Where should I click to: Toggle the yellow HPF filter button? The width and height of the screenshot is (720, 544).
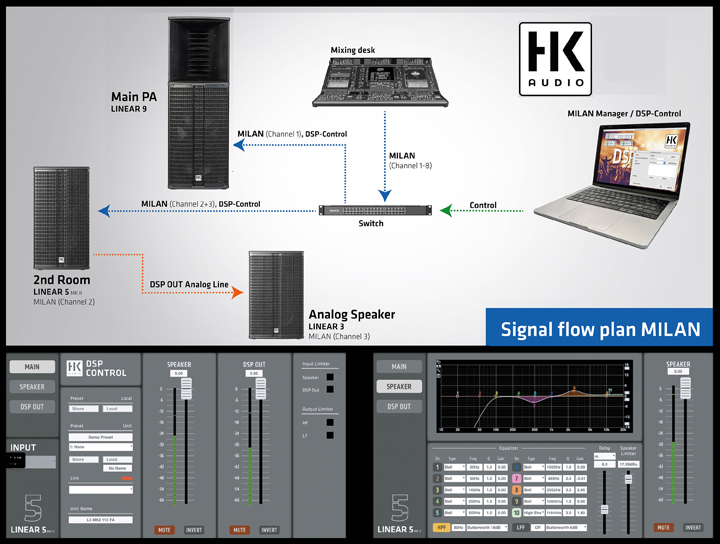(441, 527)
